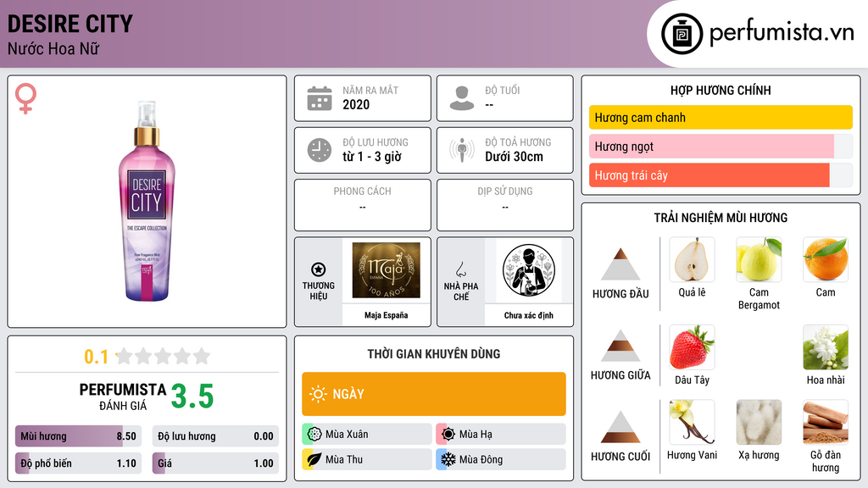
Task: Click the nose icon above Nhà pha chế
Action: pos(460,269)
